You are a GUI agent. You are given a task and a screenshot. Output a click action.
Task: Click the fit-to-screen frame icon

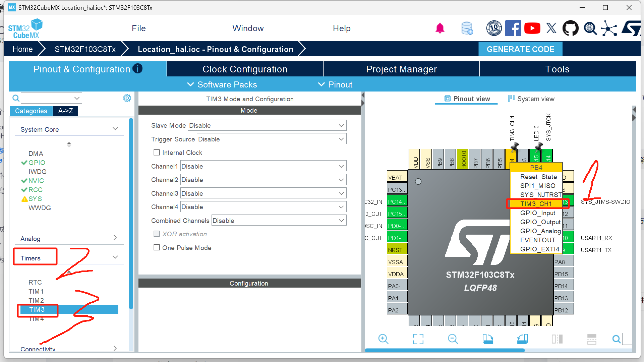pos(418,339)
